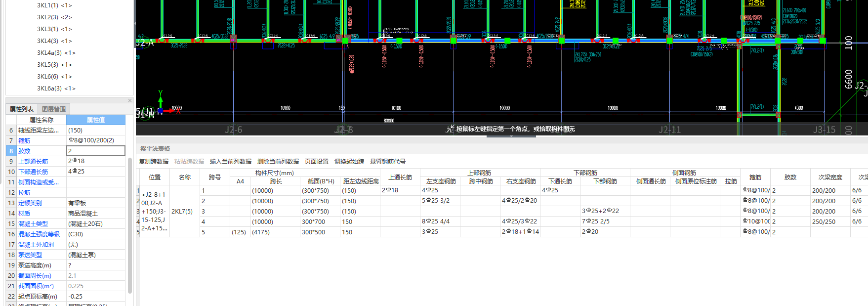Click the 混凝土强度等级 property link
This screenshot has height=306, width=868.
pyautogui.click(x=39, y=234)
